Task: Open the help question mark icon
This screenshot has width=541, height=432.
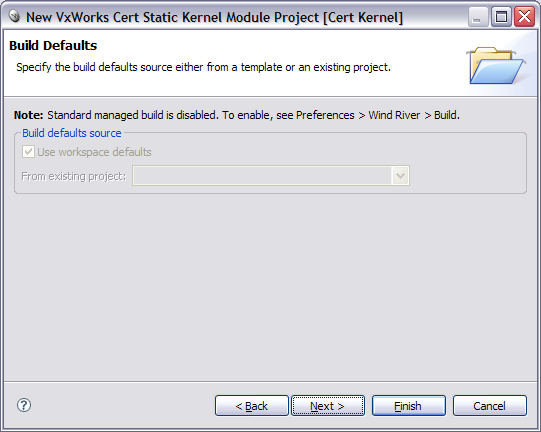Action: point(24,405)
